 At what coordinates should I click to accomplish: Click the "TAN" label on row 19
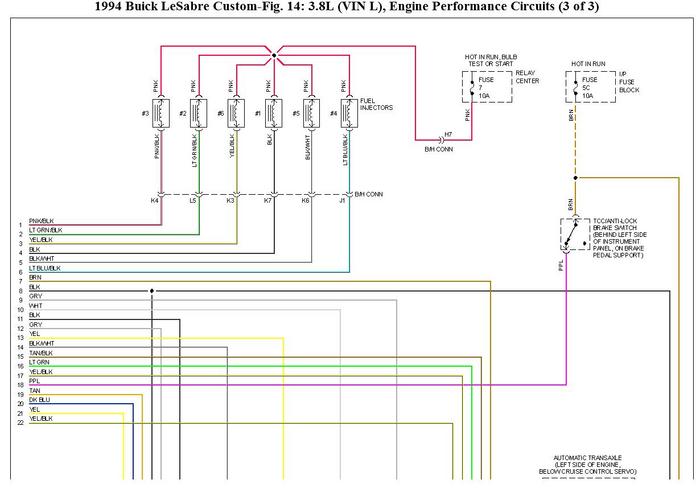pyautogui.click(x=34, y=391)
